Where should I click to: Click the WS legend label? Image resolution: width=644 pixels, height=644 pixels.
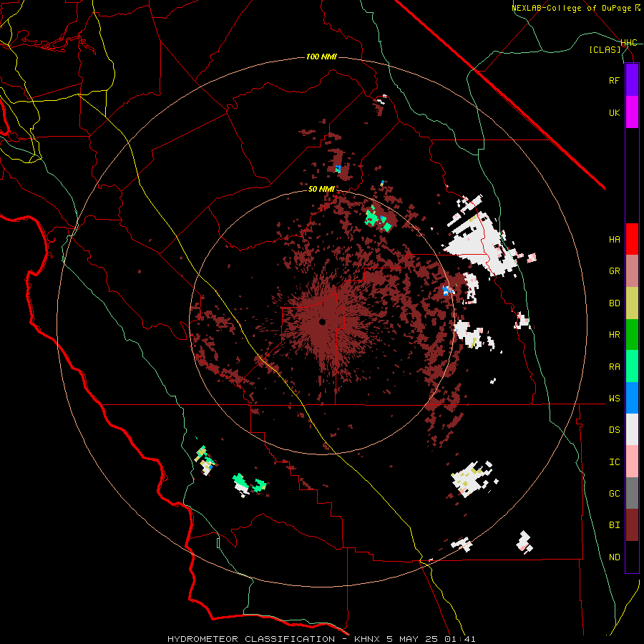pyautogui.click(x=614, y=399)
